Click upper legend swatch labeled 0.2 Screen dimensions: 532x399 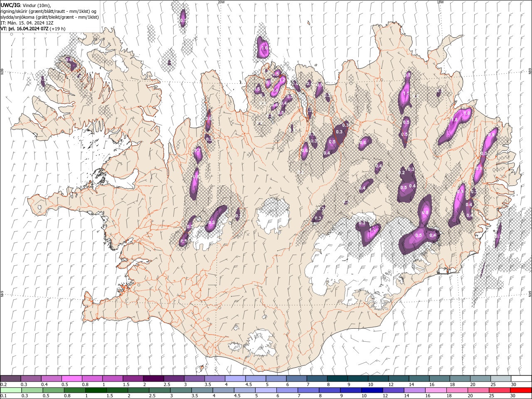(10, 379)
